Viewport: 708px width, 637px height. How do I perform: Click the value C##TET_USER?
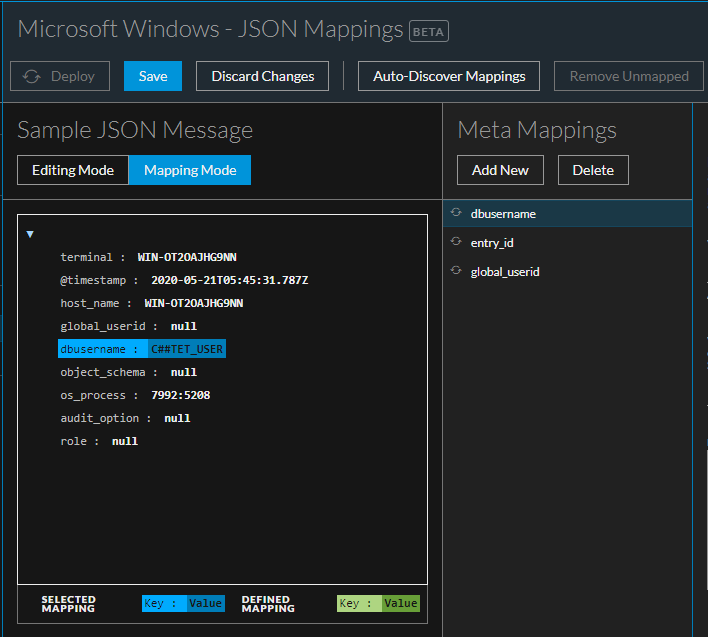coord(187,349)
